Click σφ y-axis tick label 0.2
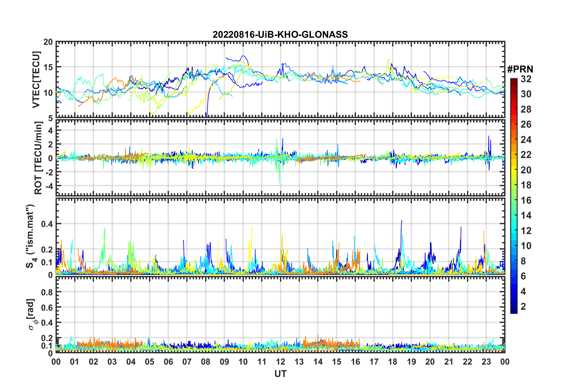561x392 pixels. tap(47, 338)
